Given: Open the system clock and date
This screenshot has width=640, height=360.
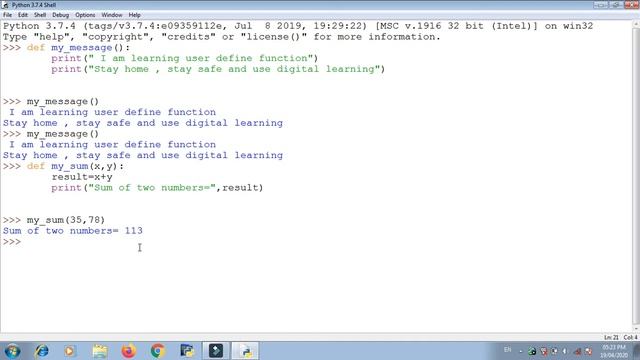Looking at the screenshot, I should click(x=614, y=351).
